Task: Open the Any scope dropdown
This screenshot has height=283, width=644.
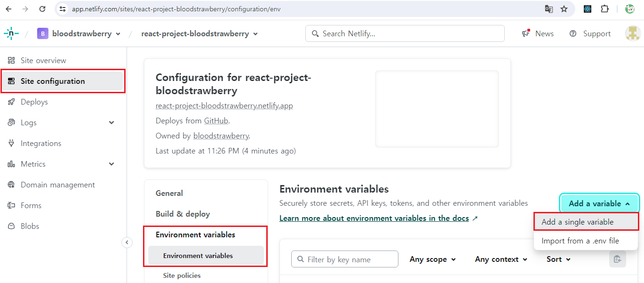Action: click(x=433, y=259)
